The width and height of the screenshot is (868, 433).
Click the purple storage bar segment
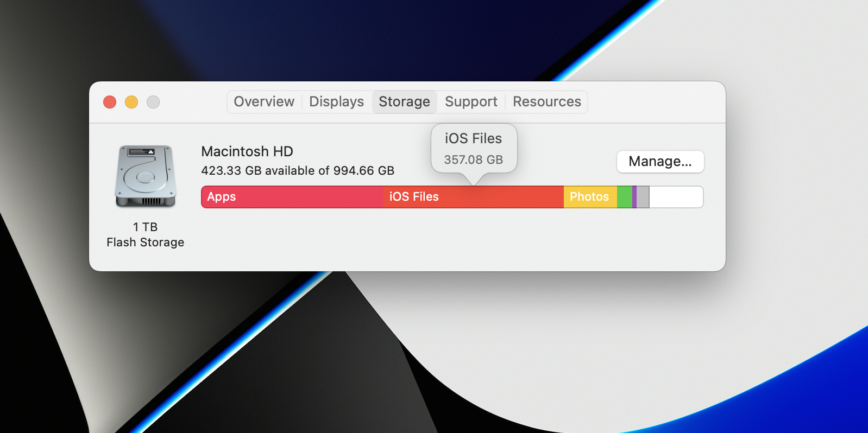tap(634, 197)
